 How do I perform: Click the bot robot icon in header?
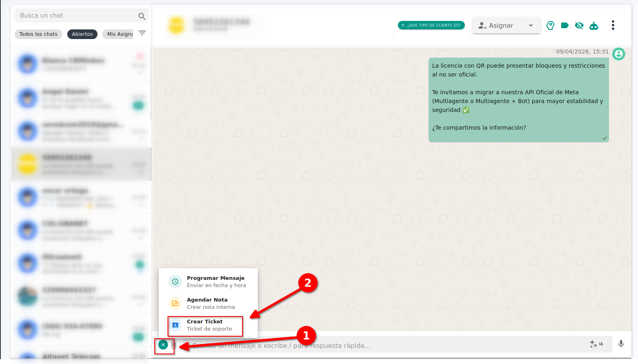pos(594,26)
